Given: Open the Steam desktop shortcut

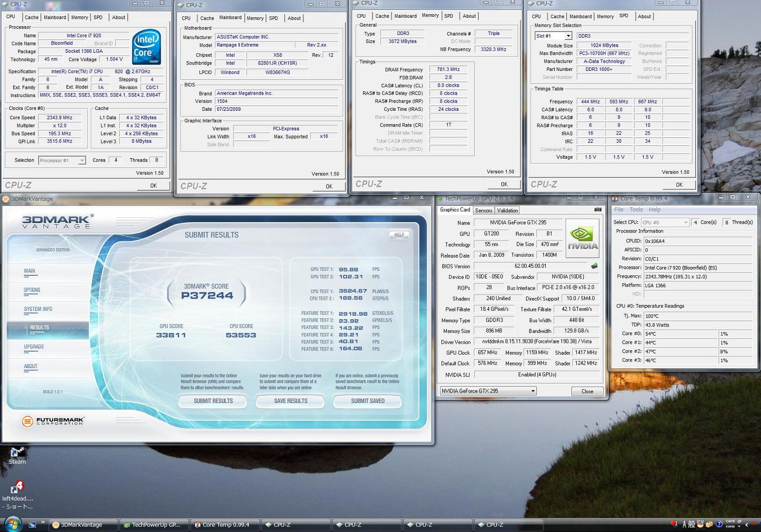Looking at the screenshot, I should [17, 455].
